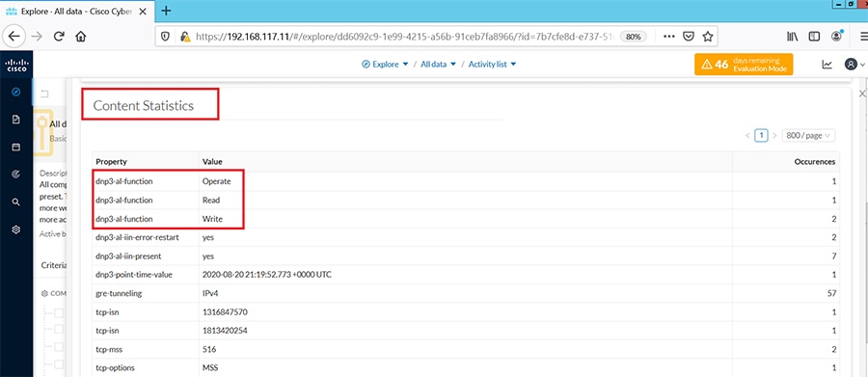Screen dimensions: 868x377
Task: Open the Admin gear icon in sidebar
Action: click(x=16, y=229)
